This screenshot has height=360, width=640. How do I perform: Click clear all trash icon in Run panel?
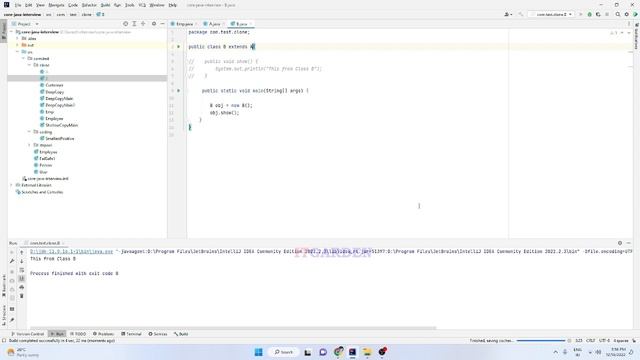pyautogui.click(x=22, y=296)
